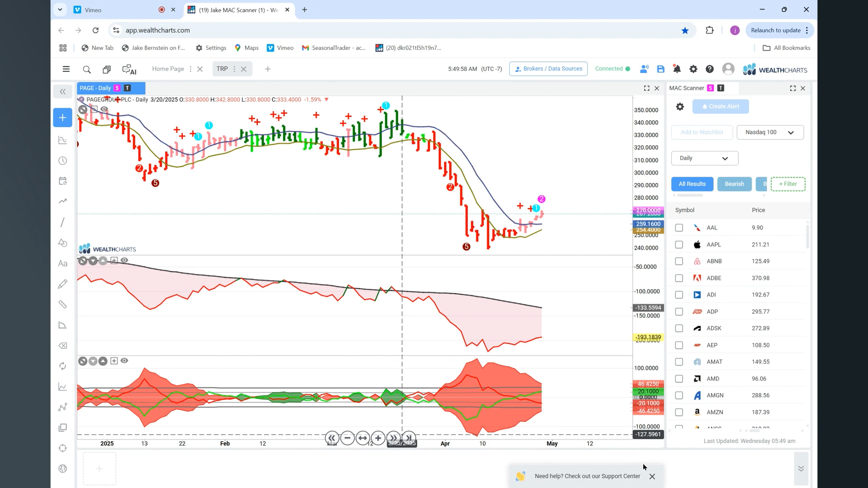Click the fit-width horizontal arrows control

coord(363,438)
